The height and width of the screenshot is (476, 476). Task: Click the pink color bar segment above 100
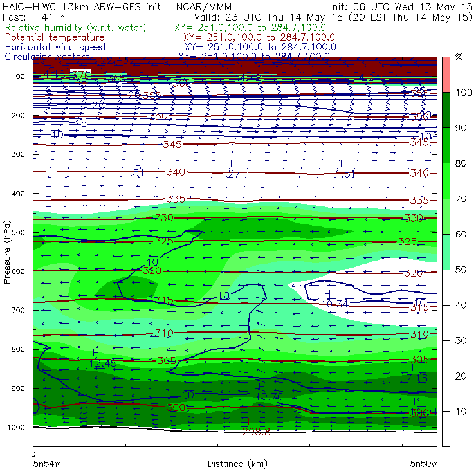[446, 75]
